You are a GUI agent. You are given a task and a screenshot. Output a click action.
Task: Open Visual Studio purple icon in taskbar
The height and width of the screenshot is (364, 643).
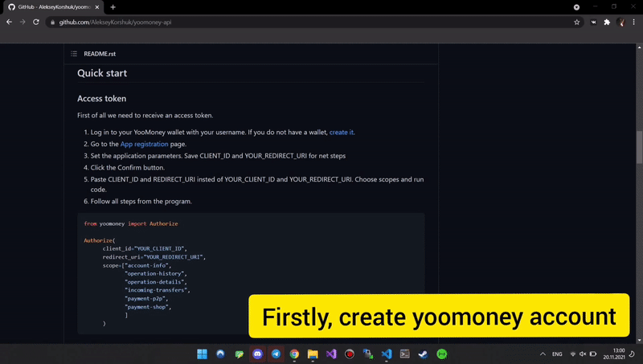point(331,354)
